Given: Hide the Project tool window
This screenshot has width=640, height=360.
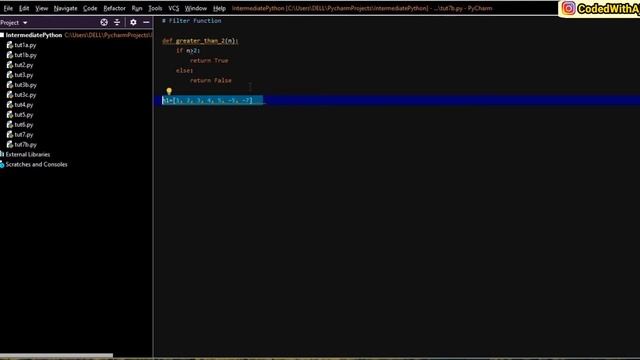Looking at the screenshot, I should click(146, 22).
